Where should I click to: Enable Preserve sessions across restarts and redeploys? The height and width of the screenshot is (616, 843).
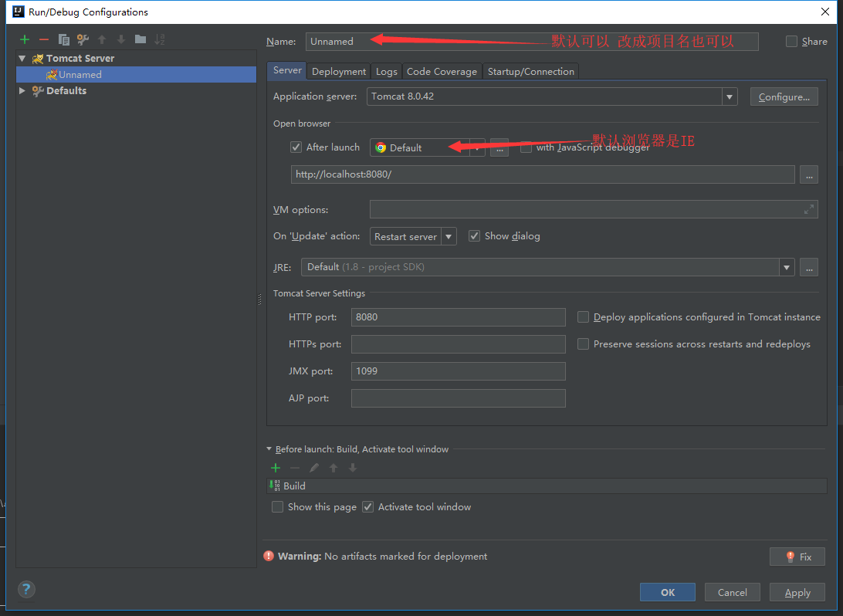coord(583,344)
